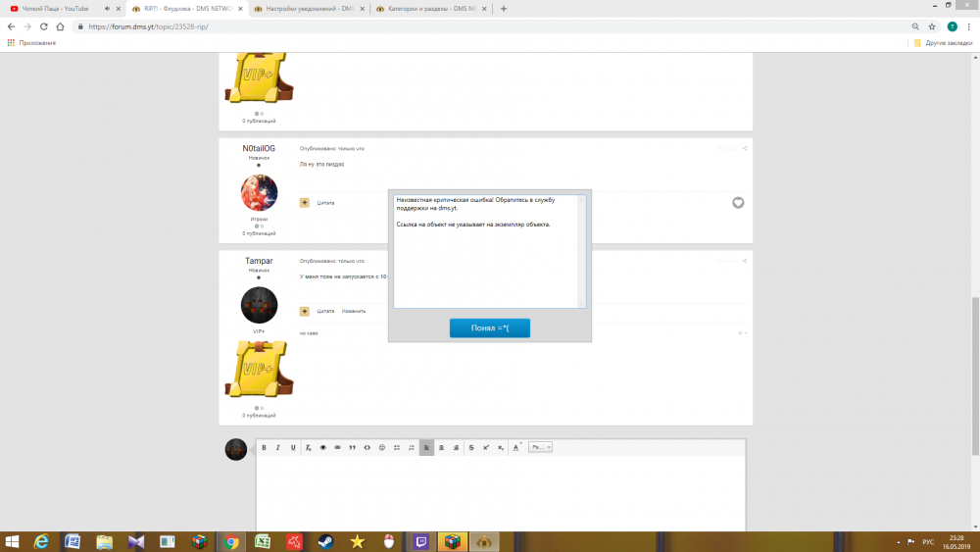Like N0tailOG's post with heart icon
980x552 pixels.
(738, 203)
